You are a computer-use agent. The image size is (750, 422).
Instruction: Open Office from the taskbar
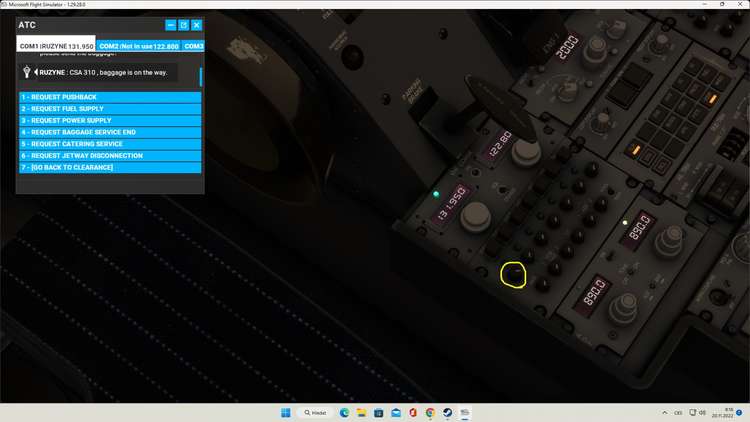413,412
